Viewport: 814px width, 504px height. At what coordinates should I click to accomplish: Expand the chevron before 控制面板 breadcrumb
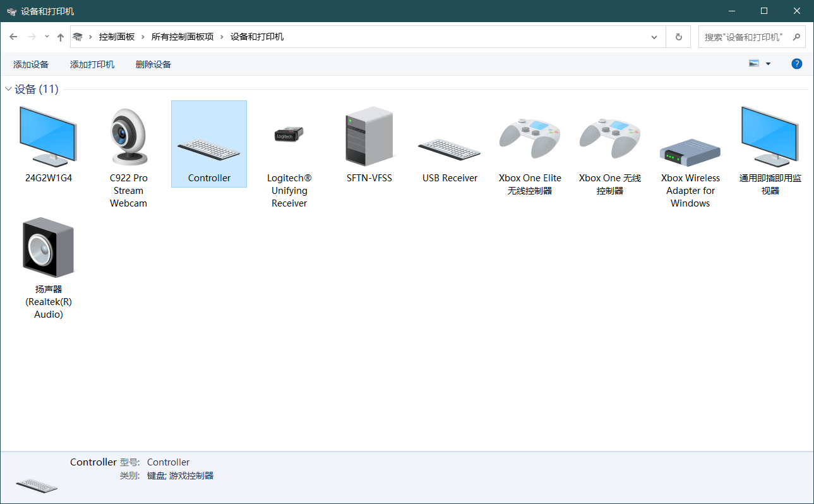[x=91, y=37]
